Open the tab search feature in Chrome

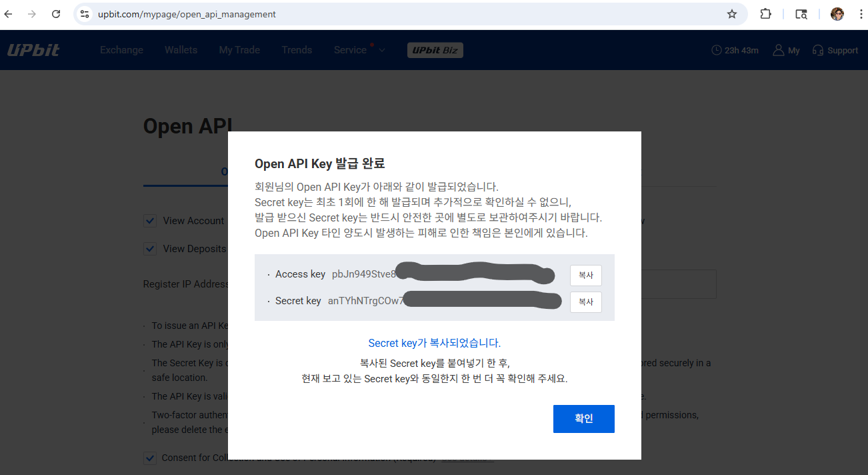pyautogui.click(x=801, y=13)
